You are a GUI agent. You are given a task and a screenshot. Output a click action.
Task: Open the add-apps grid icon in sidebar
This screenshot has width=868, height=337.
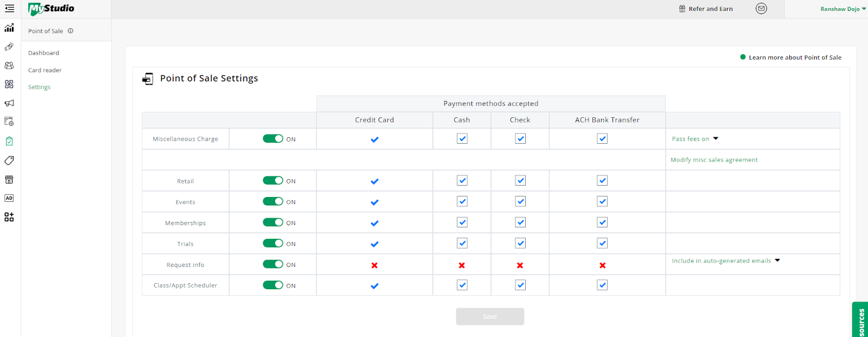pos(9,217)
